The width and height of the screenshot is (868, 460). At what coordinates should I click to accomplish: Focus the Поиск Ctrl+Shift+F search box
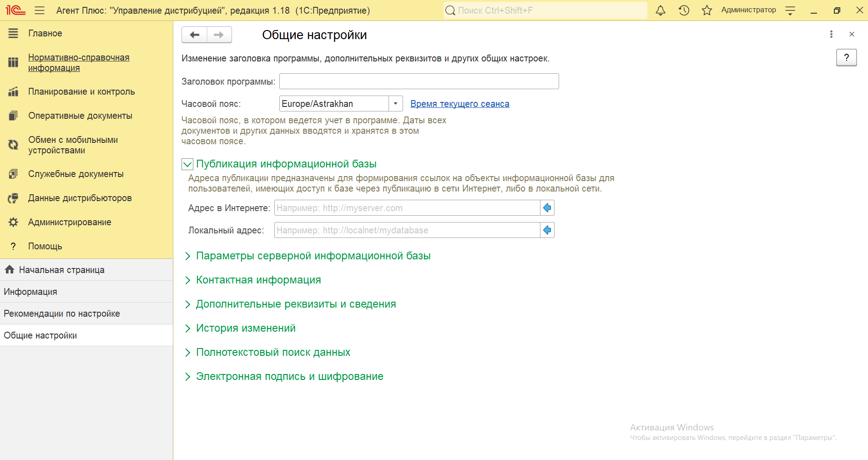click(x=545, y=10)
